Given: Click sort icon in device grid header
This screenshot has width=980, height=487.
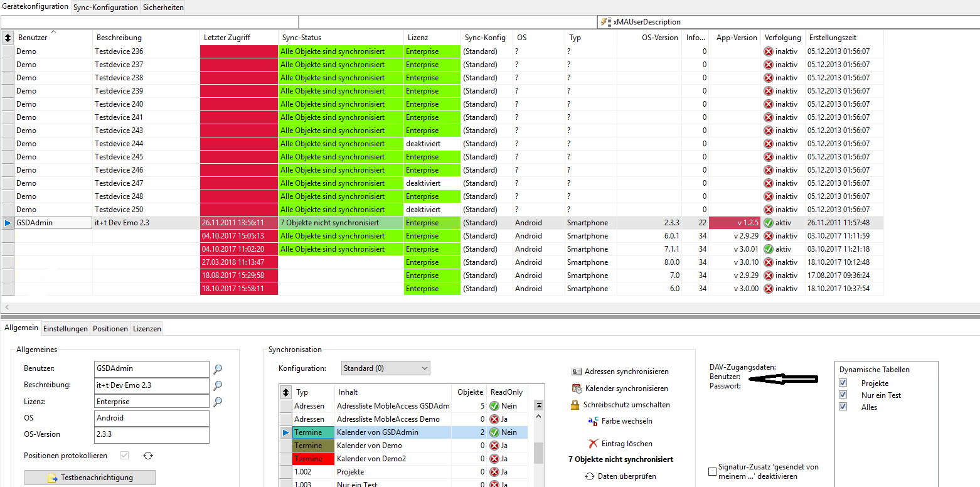Looking at the screenshot, I should point(8,38).
